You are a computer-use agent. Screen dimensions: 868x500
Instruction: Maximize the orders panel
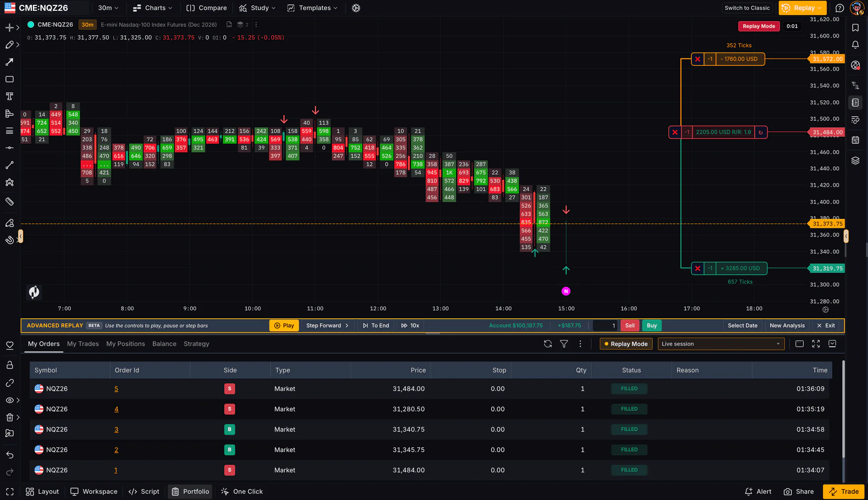pos(816,344)
